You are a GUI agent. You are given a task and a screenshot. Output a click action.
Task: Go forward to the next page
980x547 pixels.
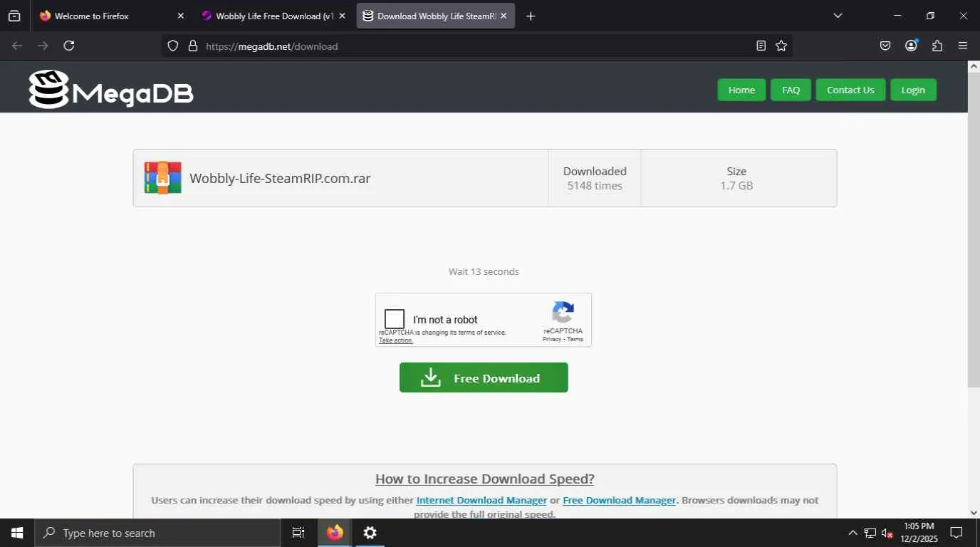[x=43, y=46]
